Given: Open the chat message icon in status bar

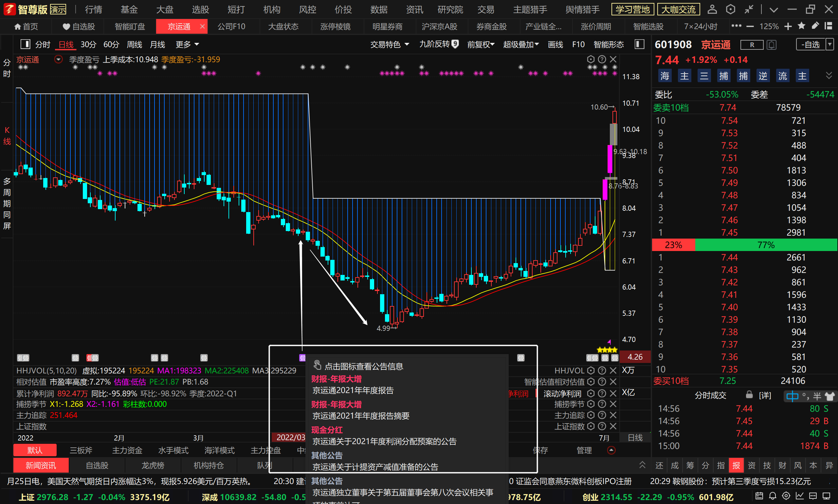Looking at the screenshot, I should [x=813, y=496].
